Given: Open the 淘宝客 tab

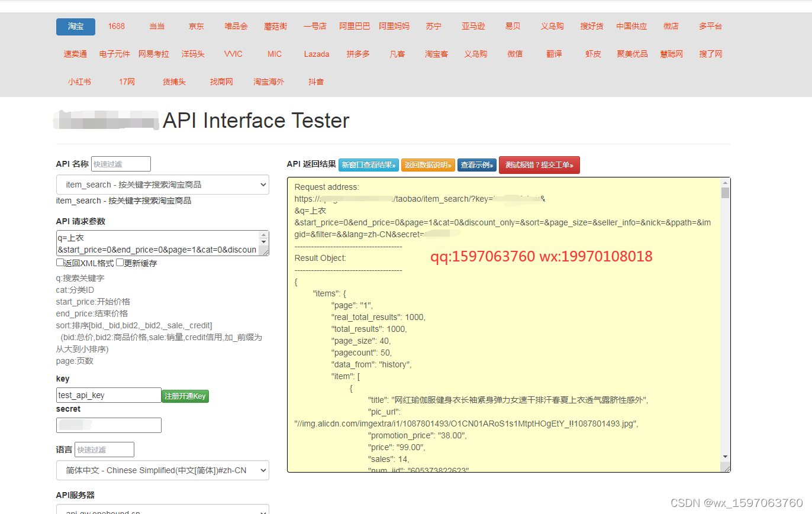Looking at the screenshot, I should pyautogui.click(x=437, y=54).
